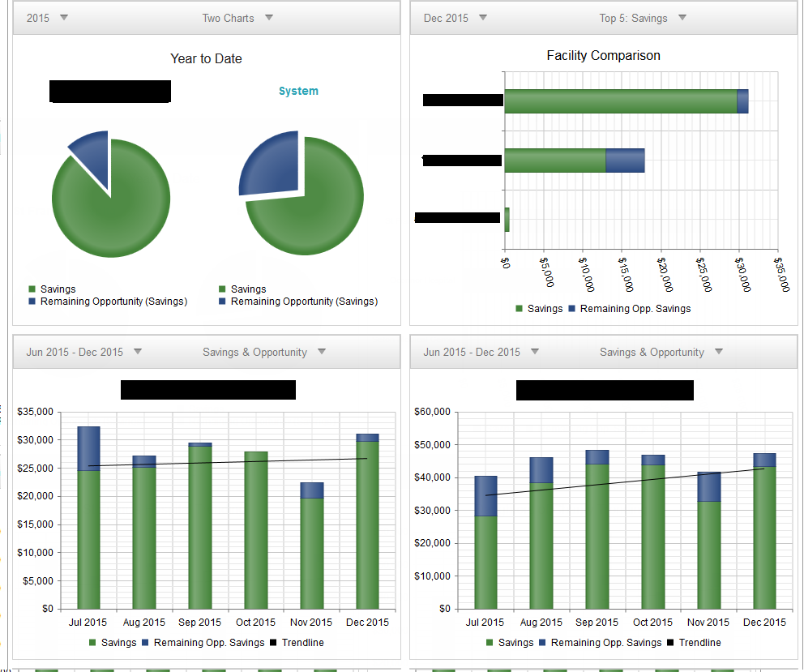Select the top facility bar in Facility Comparison
Image resolution: width=804 pixels, height=672 pixels.
(x=627, y=101)
